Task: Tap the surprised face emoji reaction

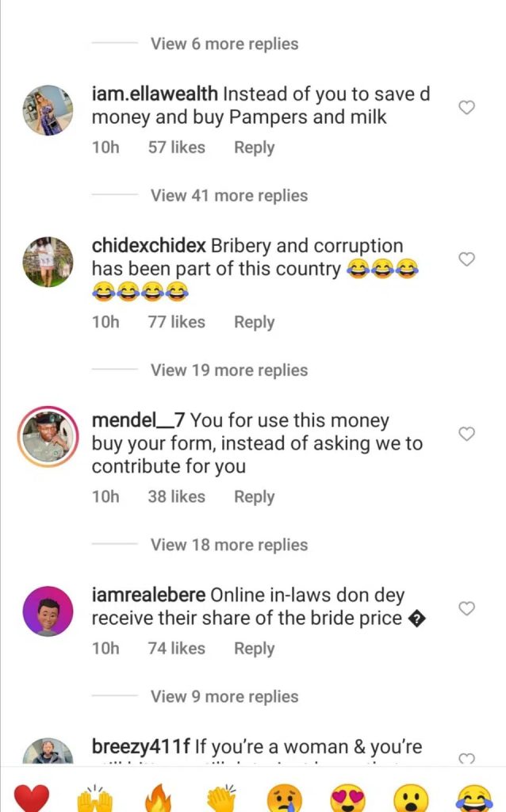Action: (x=412, y=797)
